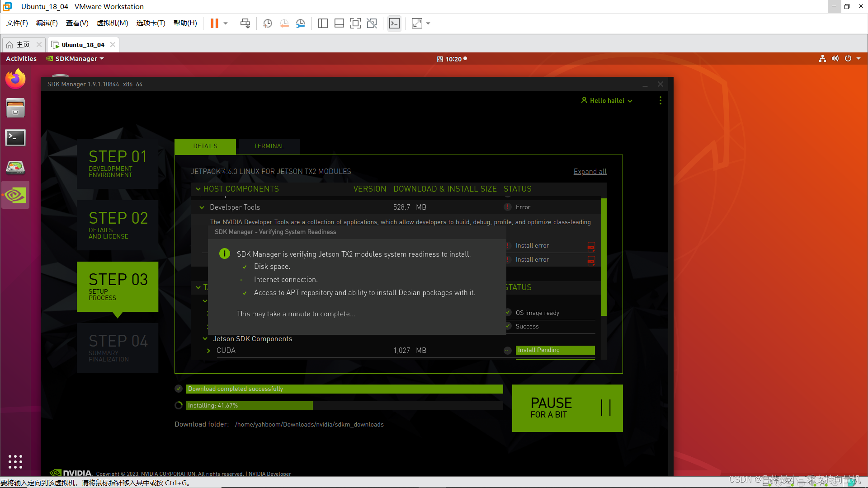
Task: Collapse the target components section chevron
Action: pos(198,287)
